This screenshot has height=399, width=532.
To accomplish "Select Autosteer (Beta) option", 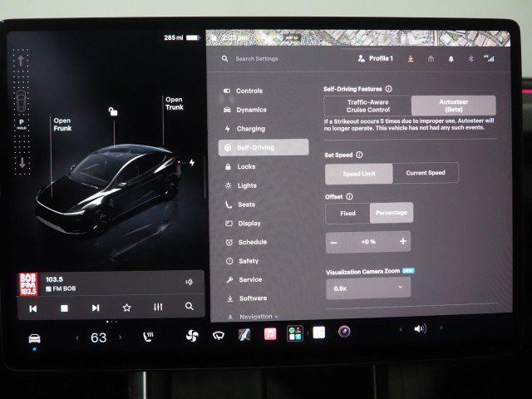I will point(454,106).
